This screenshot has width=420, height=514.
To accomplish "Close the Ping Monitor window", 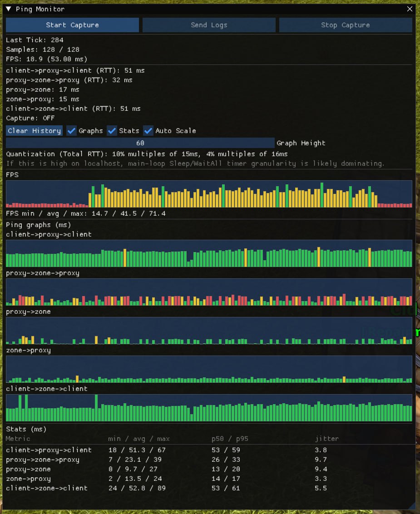I will click(410, 9).
